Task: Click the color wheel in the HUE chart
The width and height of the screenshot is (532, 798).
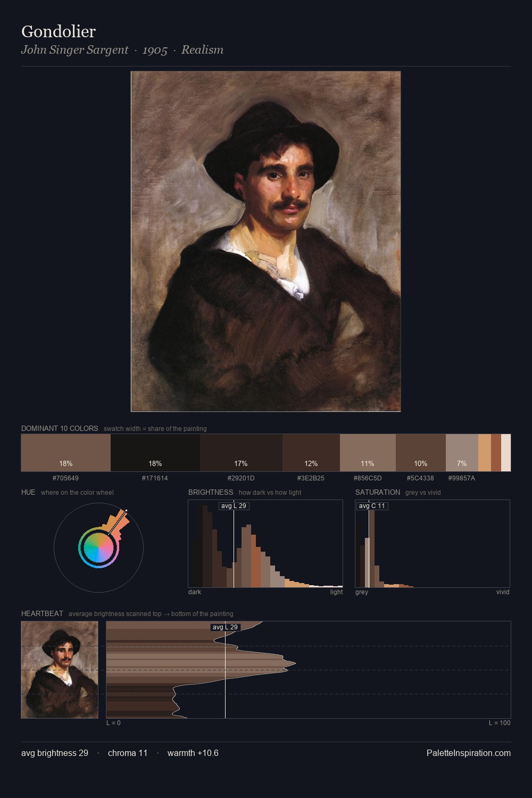Action: pyautogui.click(x=98, y=547)
